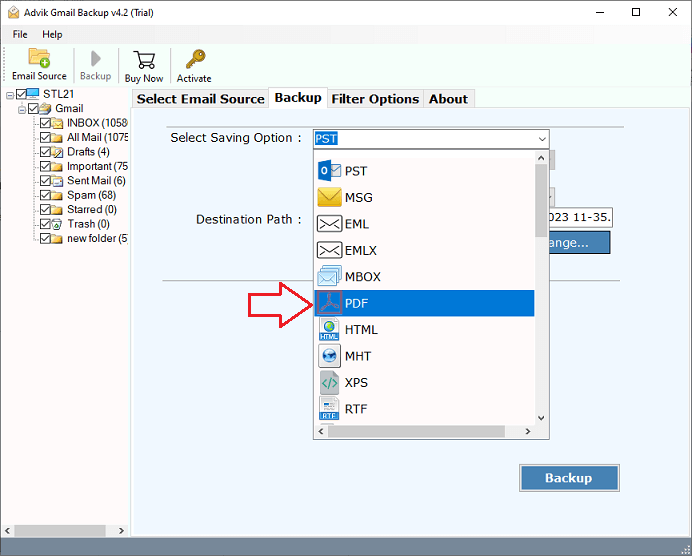This screenshot has width=692, height=556.
Task: Uncheck the Gmail account checkbox
Action: point(33,108)
